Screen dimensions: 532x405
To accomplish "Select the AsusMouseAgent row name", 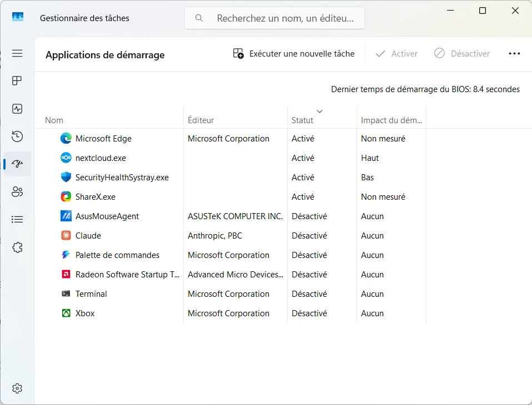I will click(x=107, y=216).
